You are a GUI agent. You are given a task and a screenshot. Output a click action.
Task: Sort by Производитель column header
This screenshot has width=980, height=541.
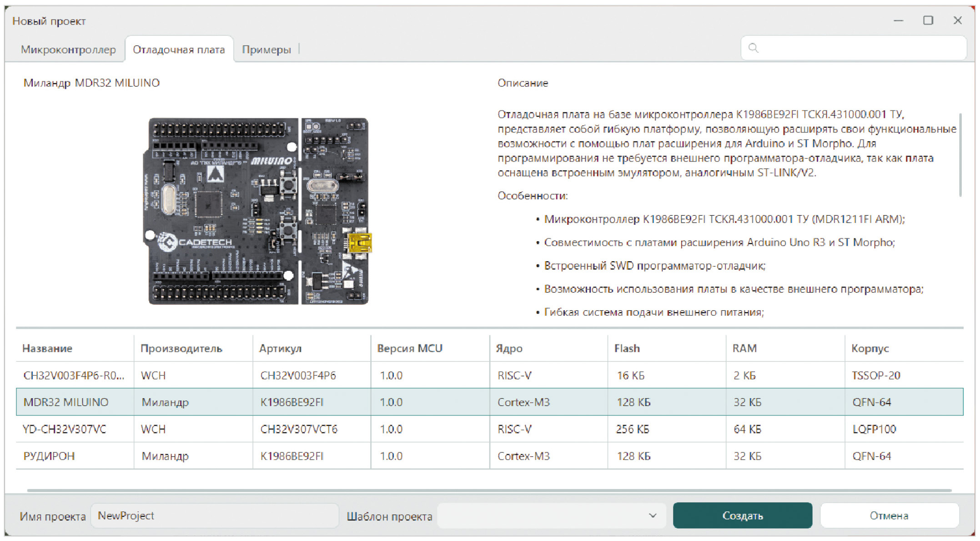[x=181, y=349]
